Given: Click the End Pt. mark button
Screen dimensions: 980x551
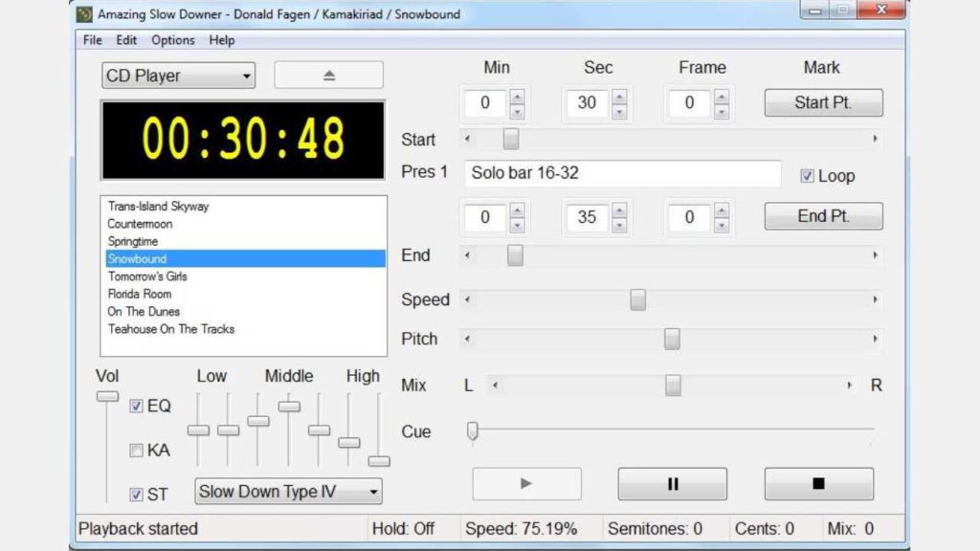Looking at the screenshot, I should point(823,216).
